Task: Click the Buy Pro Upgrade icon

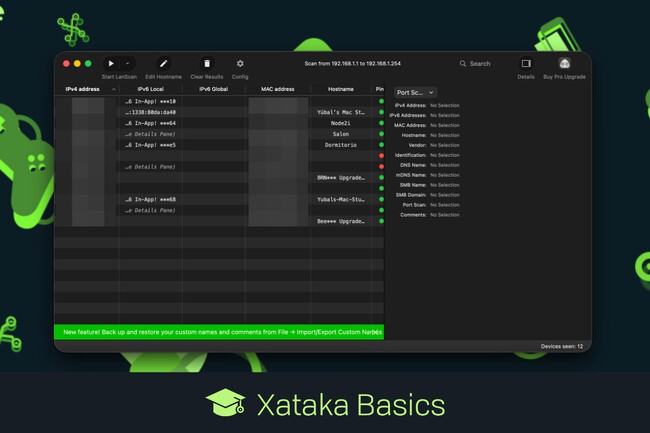Action: pyautogui.click(x=564, y=63)
